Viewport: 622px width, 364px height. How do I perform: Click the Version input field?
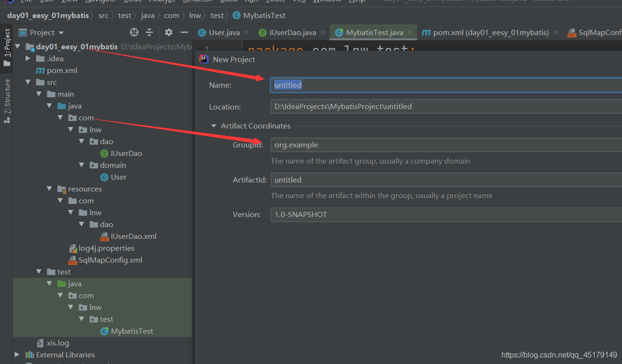pyautogui.click(x=446, y=214)
